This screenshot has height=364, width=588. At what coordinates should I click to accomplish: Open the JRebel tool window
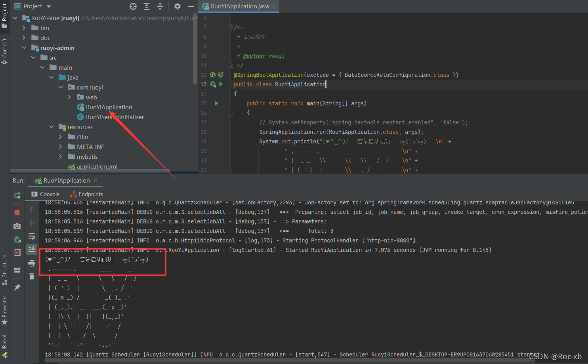tap(4, 347)
